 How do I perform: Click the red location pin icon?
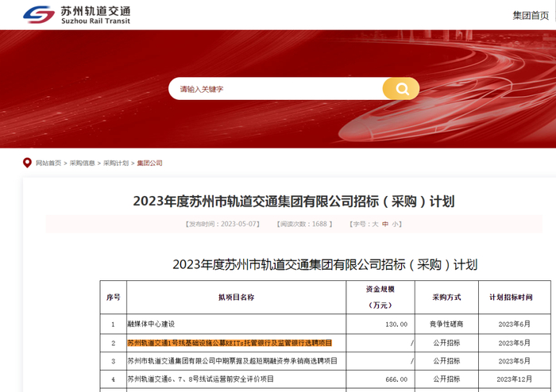pos(27,163)
